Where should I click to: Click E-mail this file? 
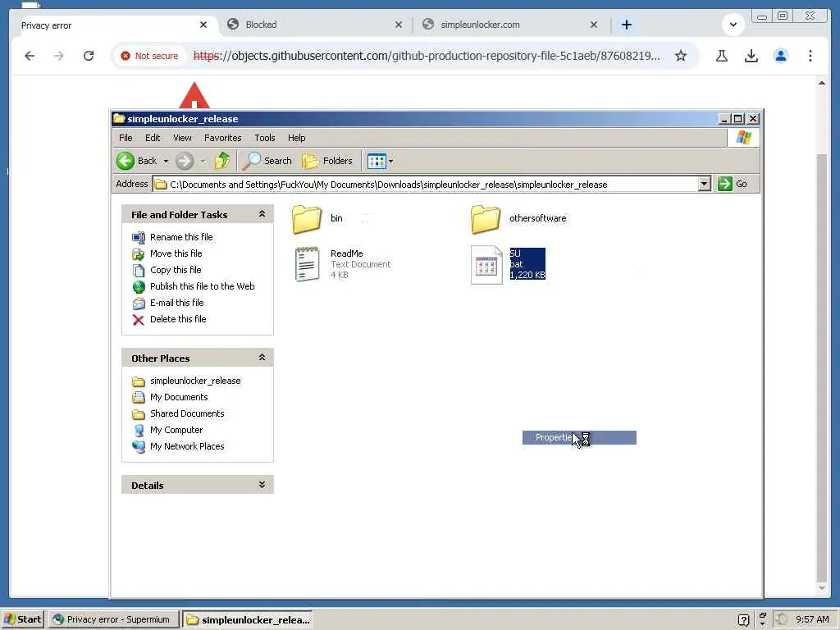pyautogui.click(x=177, y=303)
